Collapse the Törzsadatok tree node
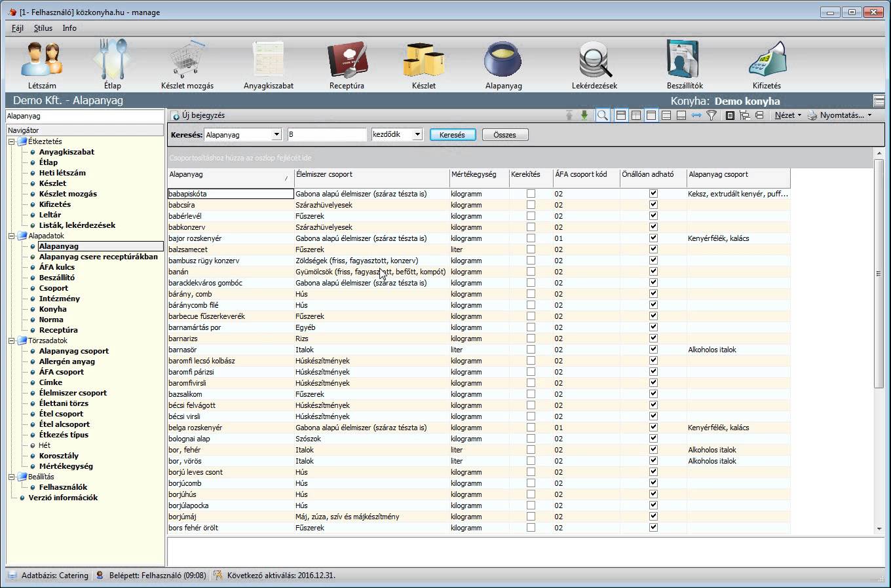The height and width of the screenshot is (588, 891). click(x=11, y=340)
